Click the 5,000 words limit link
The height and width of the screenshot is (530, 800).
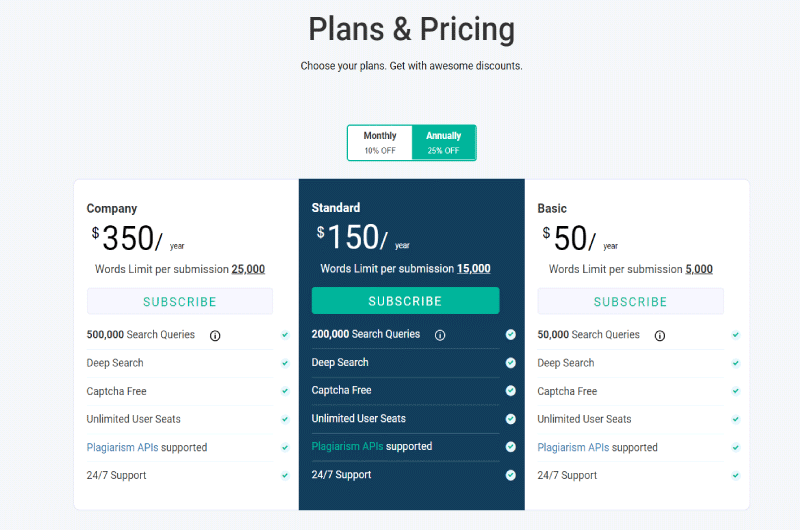point(699,269)
